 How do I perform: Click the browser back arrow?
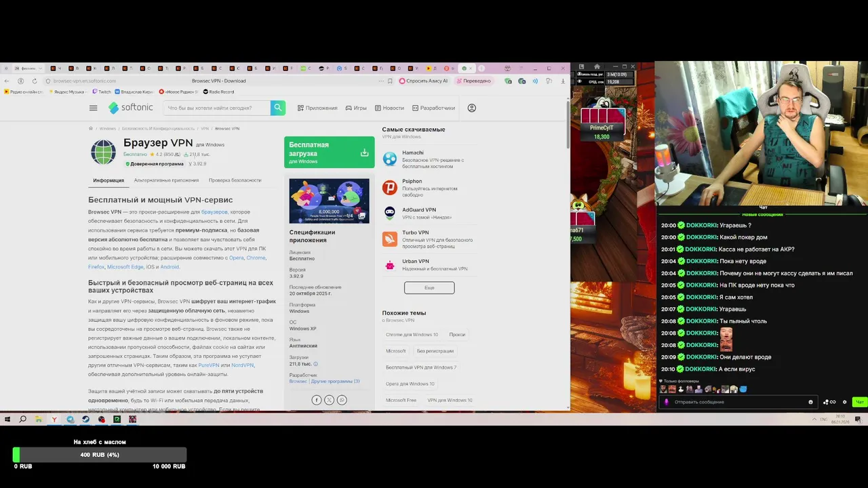point(7,81)
